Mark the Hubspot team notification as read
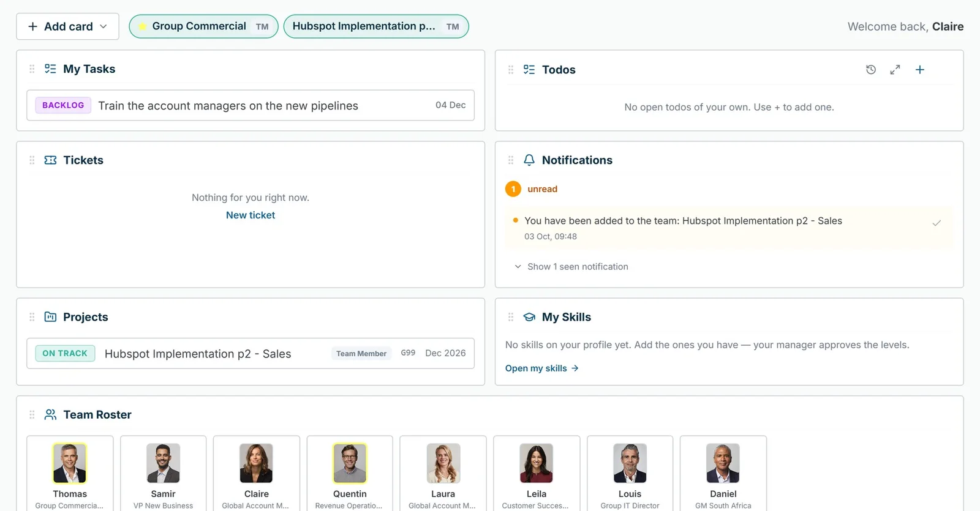The width and height of the screenshot is (980, 511). [x=937, y=223]
